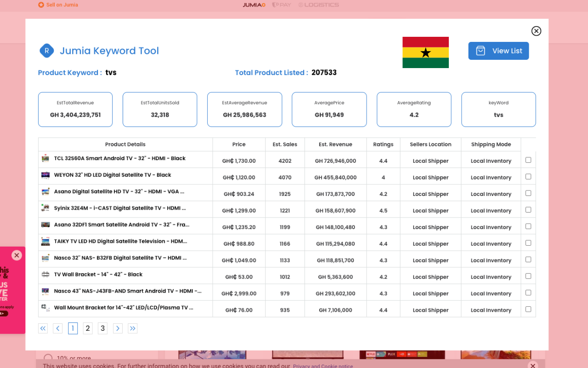Image resolution: width=588 pixels, height=368 pixels.
Task: Jump to first page using the double-left arrow
Action: pyautogui.click(x=43, y=328)
